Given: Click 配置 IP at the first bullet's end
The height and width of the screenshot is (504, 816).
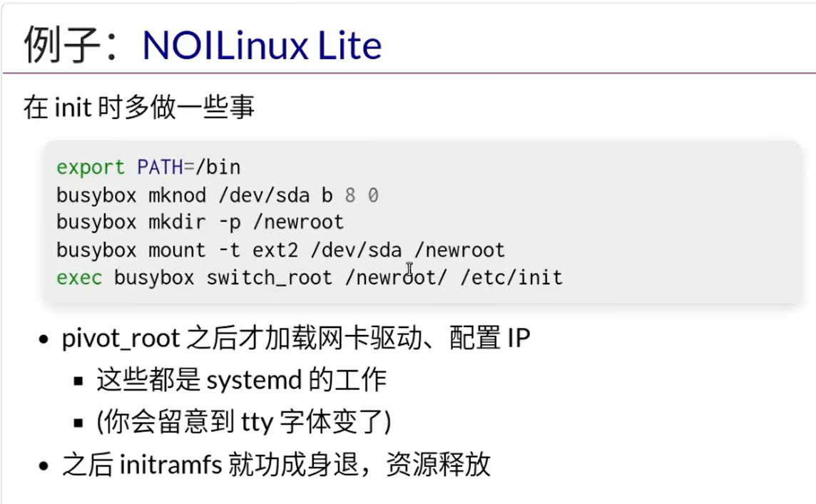Looking at the screenshot, I should (x=489, y=338).
